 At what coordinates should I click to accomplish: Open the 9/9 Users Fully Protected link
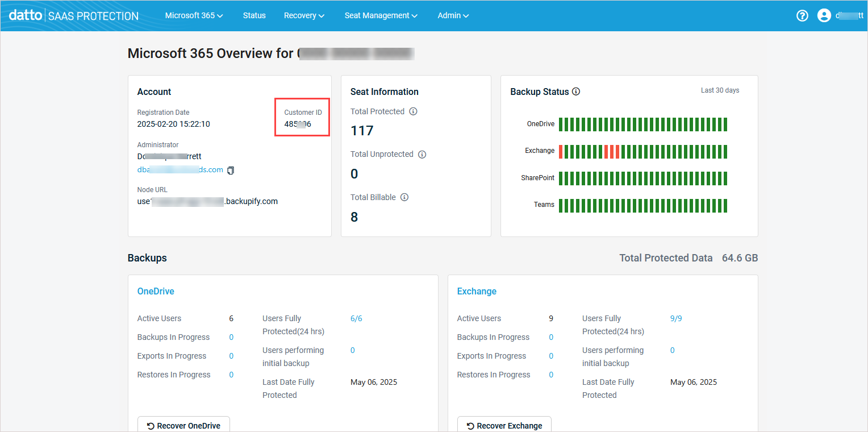(676, 318)
